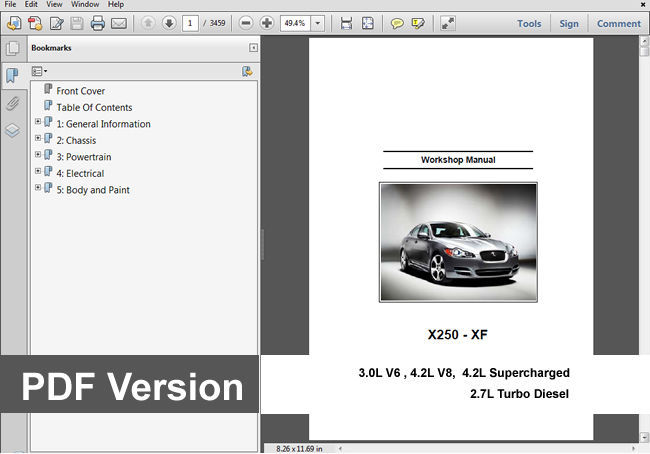Toggle the Bookmarks panel icon
This screenshot has width=650, height=454.
(x=13, y=75)
